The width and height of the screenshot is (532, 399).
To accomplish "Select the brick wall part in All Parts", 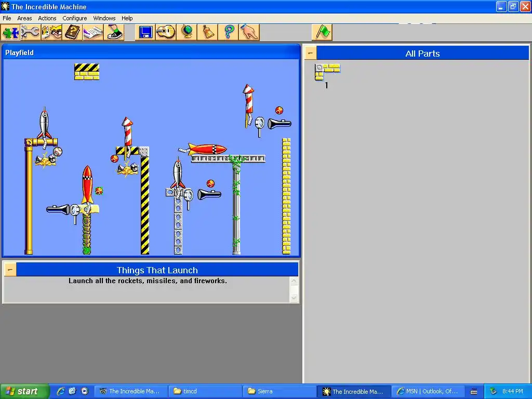I will (327, 72).
